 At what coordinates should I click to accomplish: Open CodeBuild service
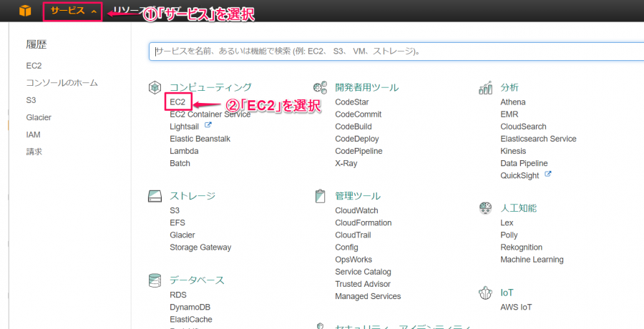click(x=353, y=127)
